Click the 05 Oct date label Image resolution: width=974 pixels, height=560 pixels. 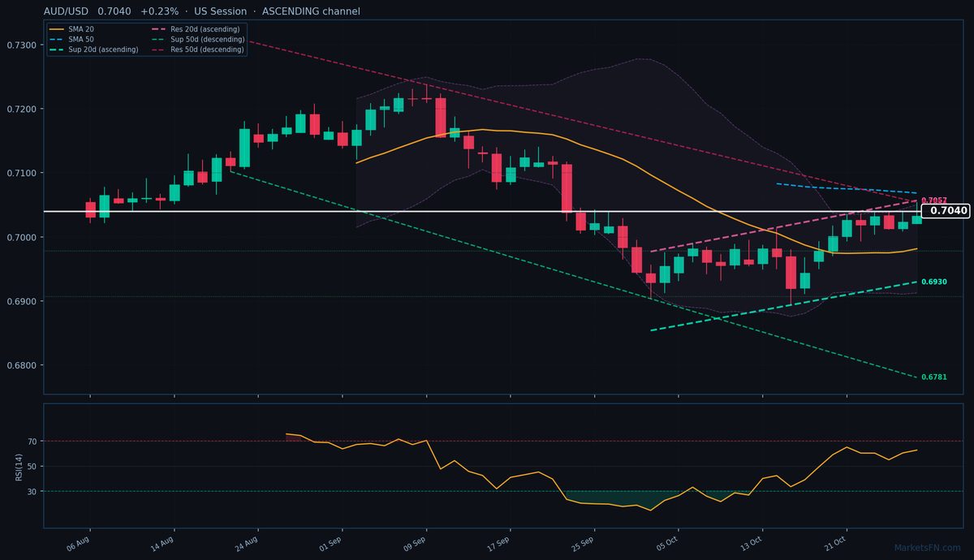[x=669, y=543]
